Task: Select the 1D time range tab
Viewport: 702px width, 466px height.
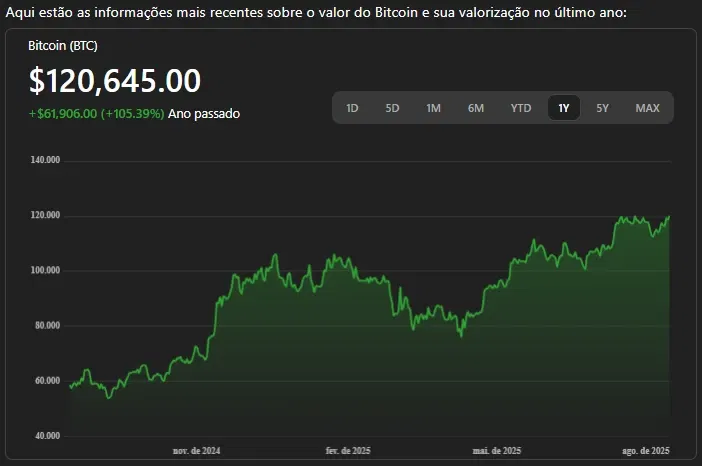Action: pyautogui.click(x=352, y=108)
